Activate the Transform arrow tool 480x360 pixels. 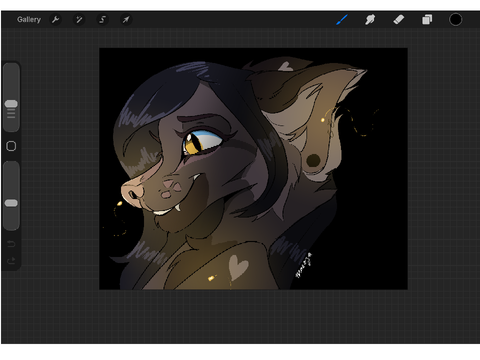pos(126,20)
